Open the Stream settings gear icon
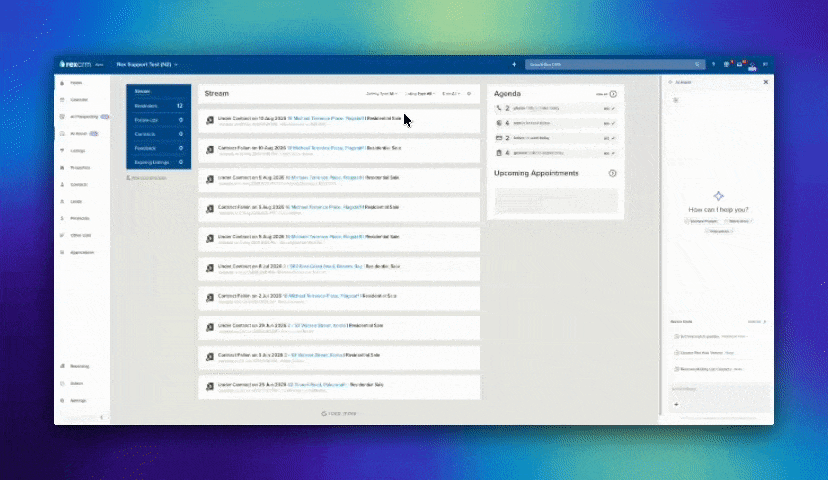The width and height of the screenshot is (828, 480). (x=469, y=93)
